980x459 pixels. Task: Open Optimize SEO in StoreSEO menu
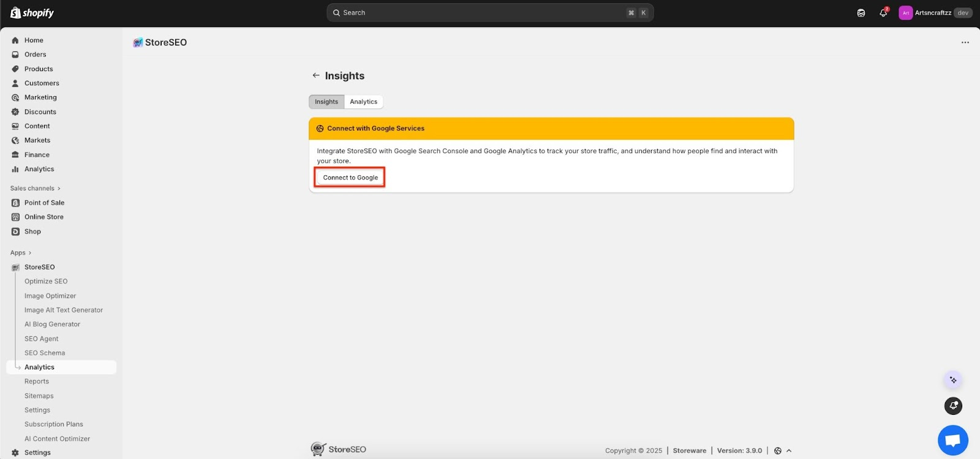click(46, 281)
